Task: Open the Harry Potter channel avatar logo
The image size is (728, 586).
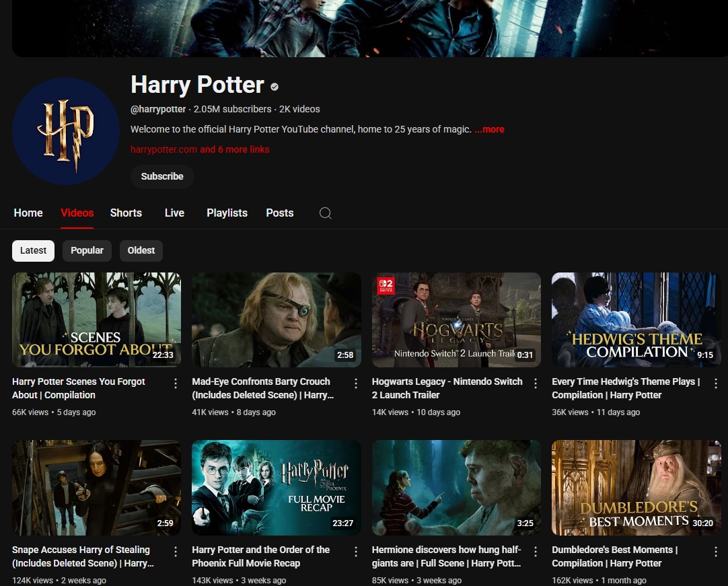Action: click(66, 131)
